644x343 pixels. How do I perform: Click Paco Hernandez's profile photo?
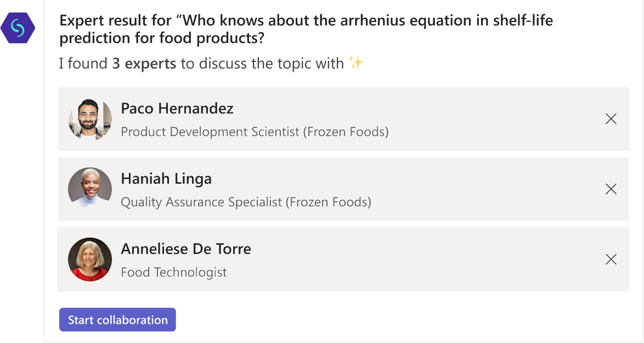[90, 119]
